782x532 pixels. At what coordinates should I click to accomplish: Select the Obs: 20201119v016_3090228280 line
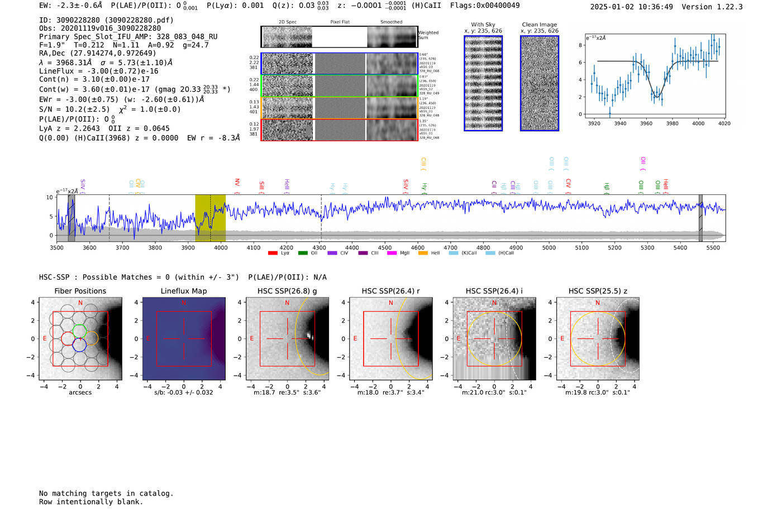[x=100, y=28]
